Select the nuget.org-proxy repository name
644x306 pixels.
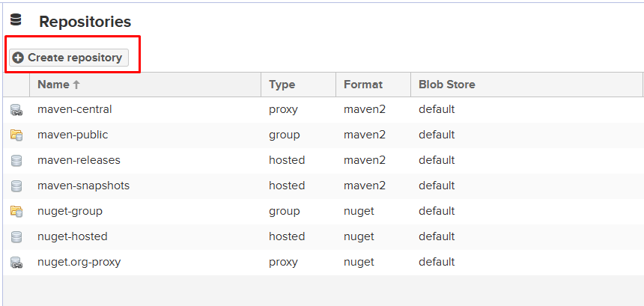pos(79,263)
